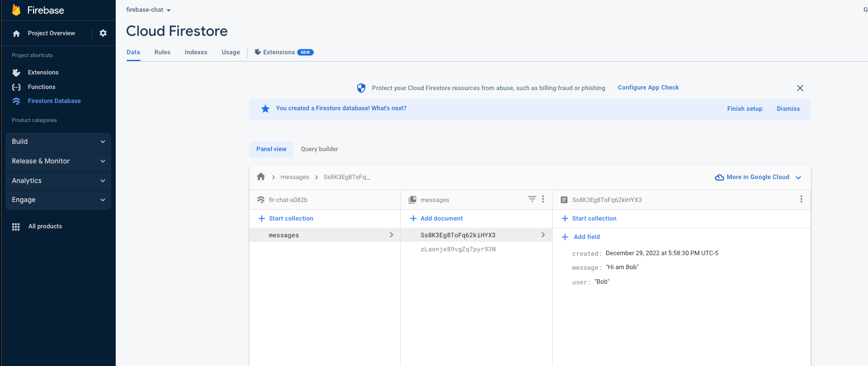
Task: Click messages in the breadcrumb path
Action: 295,177
